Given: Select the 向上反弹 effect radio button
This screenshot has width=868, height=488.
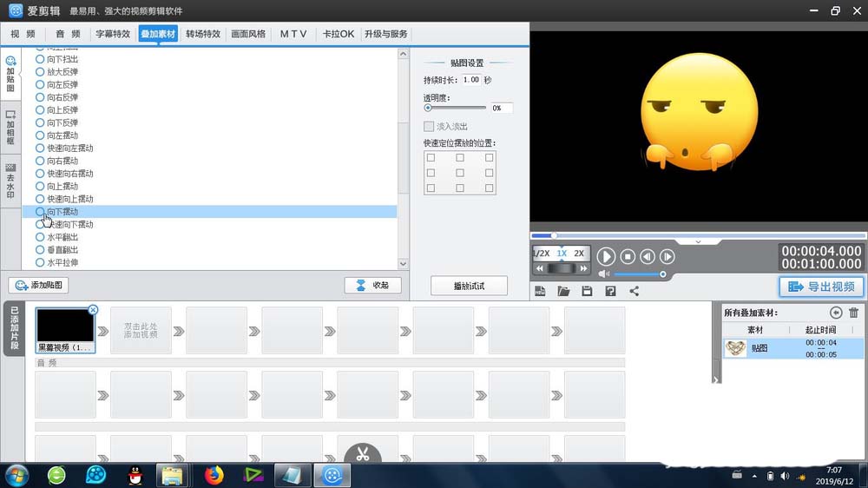Looking at the screenshot, I should pyautogui.click(x=40, y=109).
